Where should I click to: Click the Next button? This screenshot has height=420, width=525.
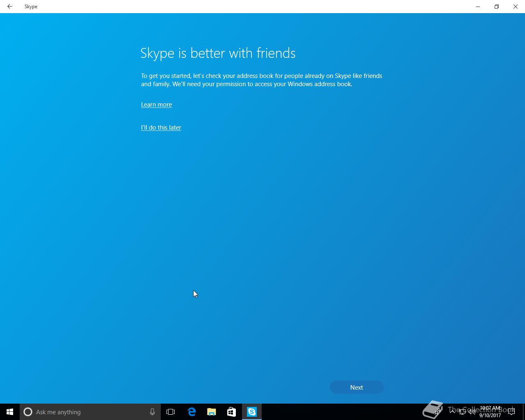[356, 387]
